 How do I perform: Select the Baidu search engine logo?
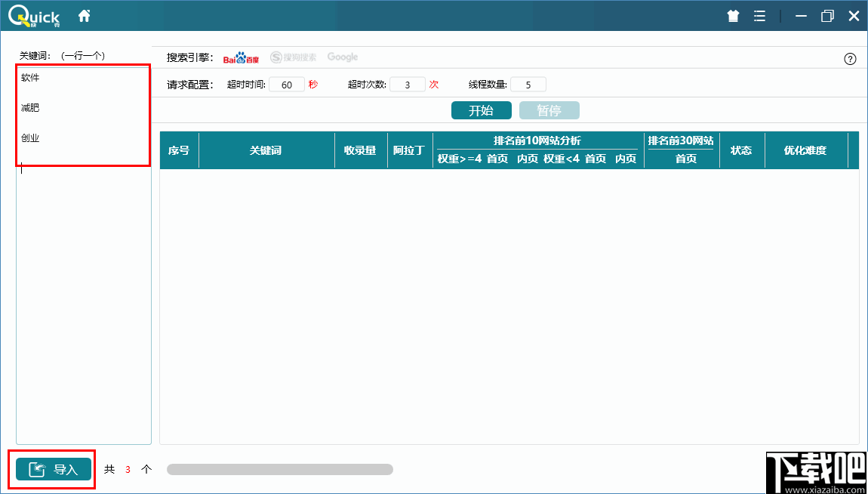click(x=241, y=57)
